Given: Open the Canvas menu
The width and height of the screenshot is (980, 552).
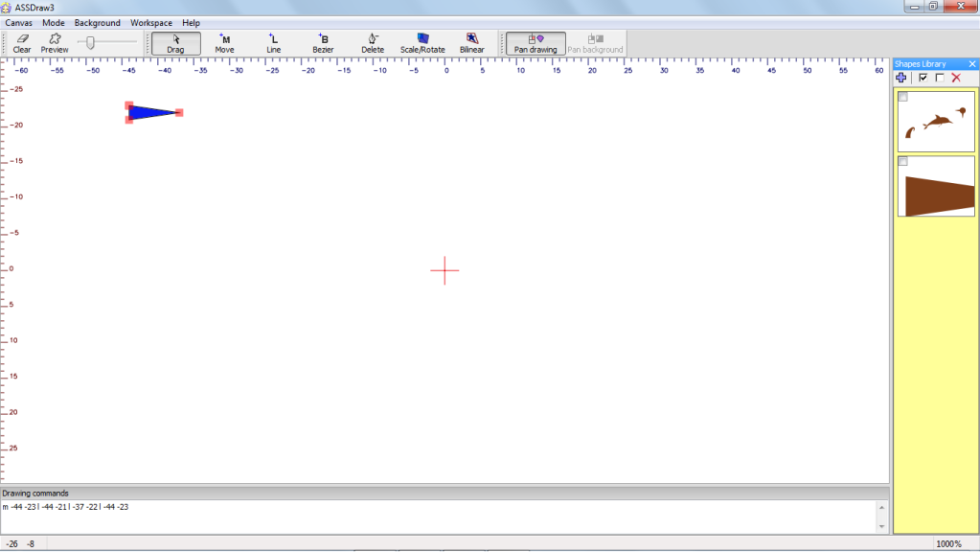Looking at the screenshot, I should (19, 22).
